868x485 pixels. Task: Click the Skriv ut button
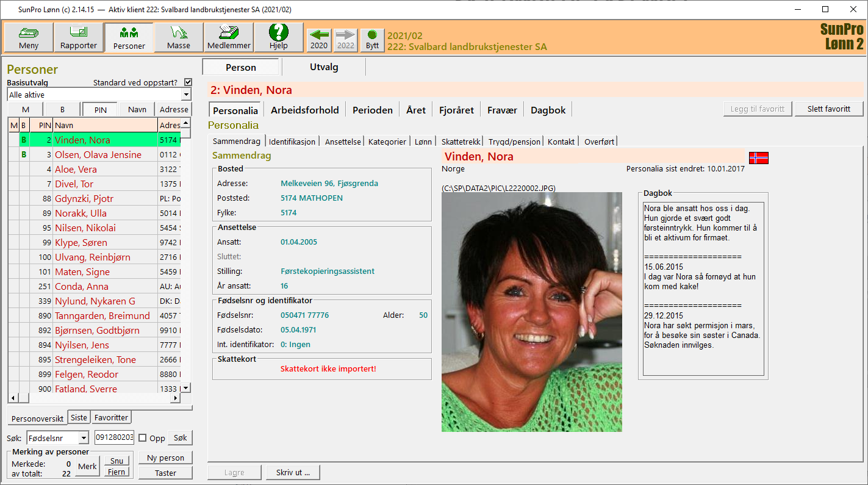pyautogui.click(x=293, y=472)
